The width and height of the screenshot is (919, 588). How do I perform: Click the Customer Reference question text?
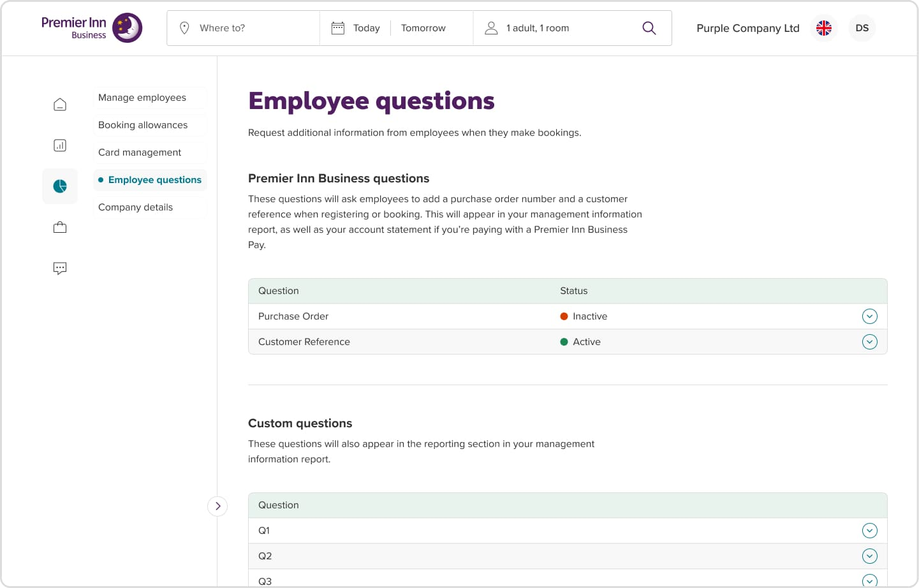304,342
